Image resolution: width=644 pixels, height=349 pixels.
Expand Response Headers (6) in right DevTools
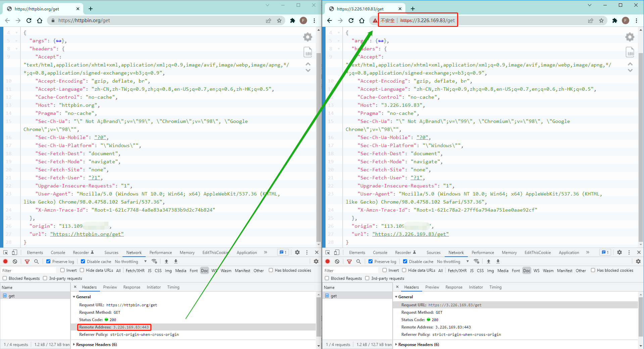(396, 344)
